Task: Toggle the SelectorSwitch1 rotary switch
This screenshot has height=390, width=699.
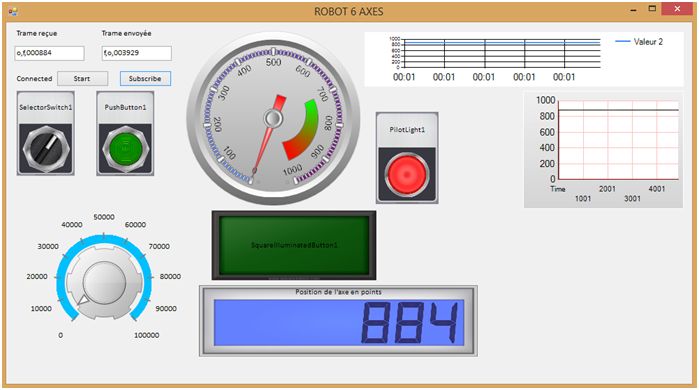Action: pyautogui.click(x=46, y=149)
